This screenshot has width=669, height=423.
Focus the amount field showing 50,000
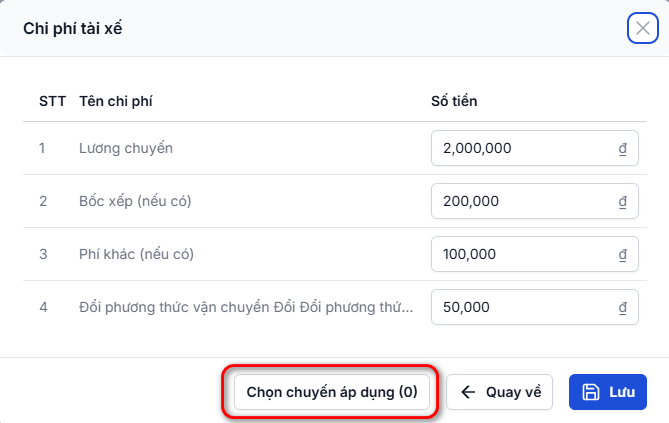[x=535, y=307]
